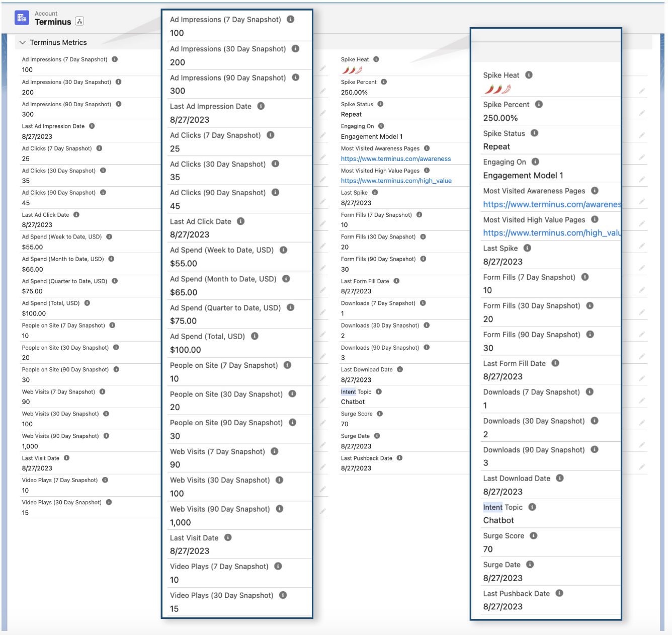Collapse the Terminus Metrics section chevron
Viewport: 672px width, 635px height.
23,43
